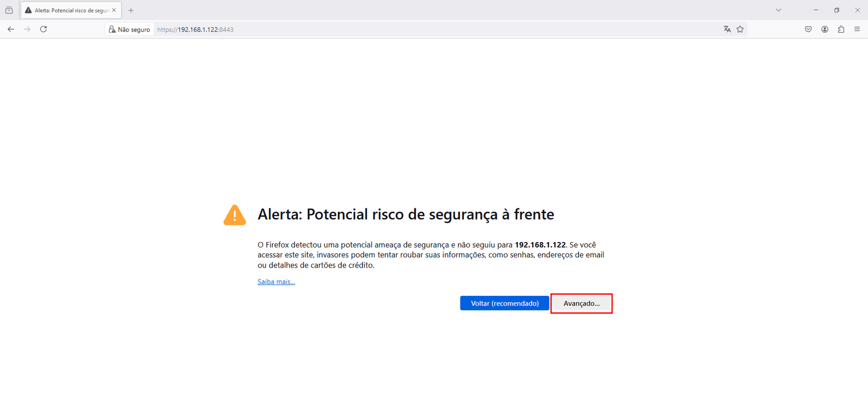868x414 pixels.
Task: Click the forward navigation arrow
Action: tap(27, 29)
